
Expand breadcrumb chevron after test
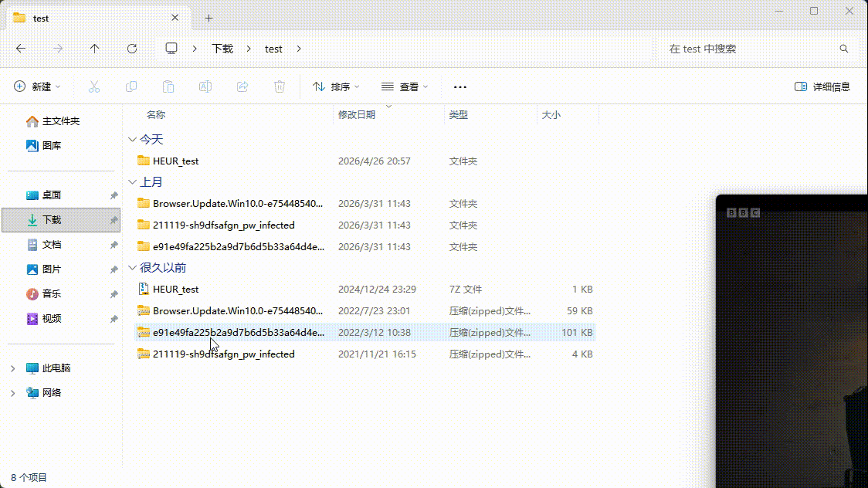299,49
